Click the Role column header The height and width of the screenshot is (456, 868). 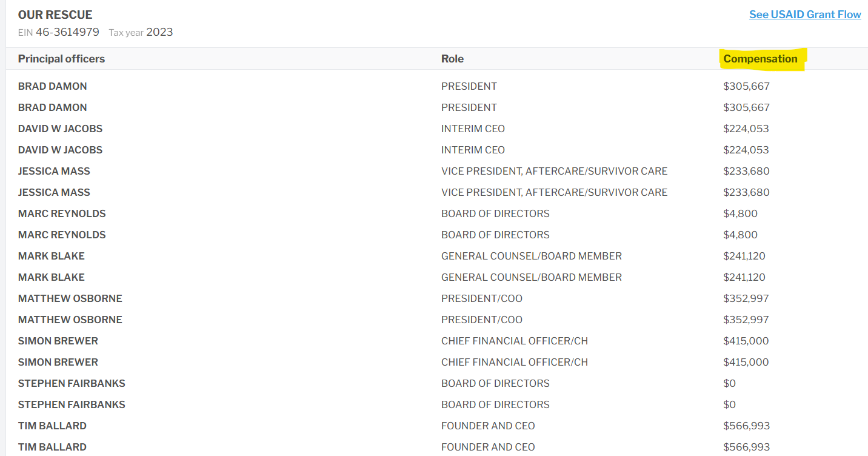pos(452,59)
